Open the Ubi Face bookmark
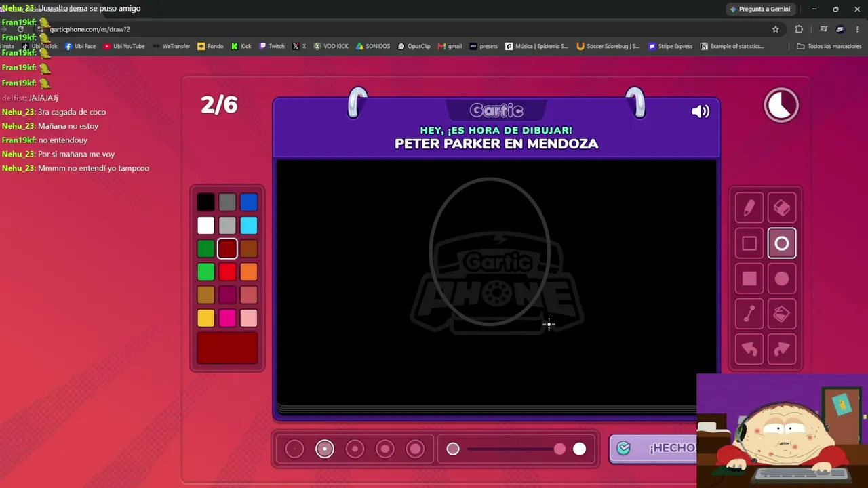The image size is (868, 488). (x=80, y=46)
